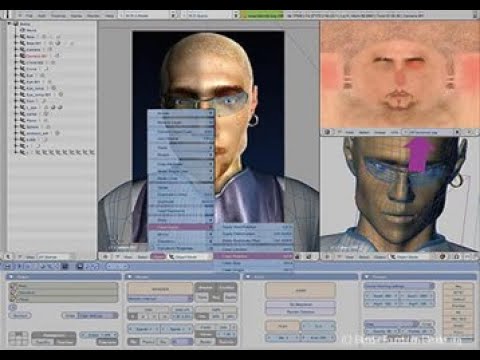Click the pivot icon in right view header
The image size is (480, 360).
point(457,257)
